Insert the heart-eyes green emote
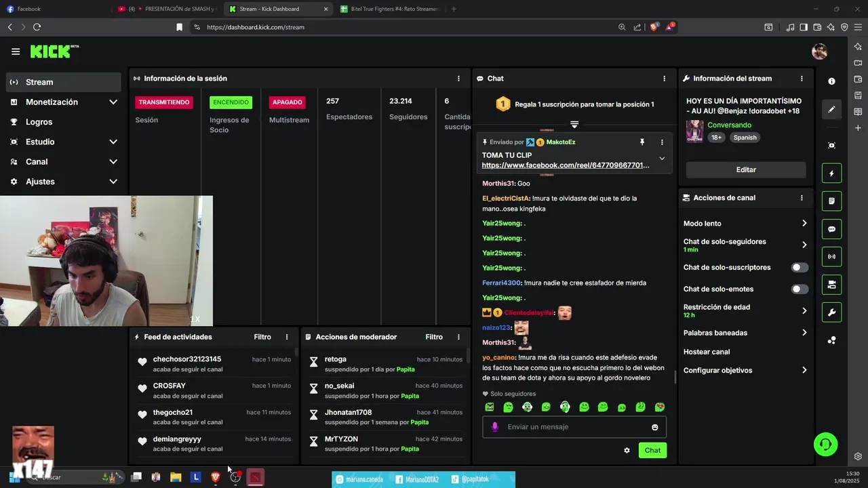Viewport: 868px width, 488px height. pyautogui.click(x=659, y=407)
